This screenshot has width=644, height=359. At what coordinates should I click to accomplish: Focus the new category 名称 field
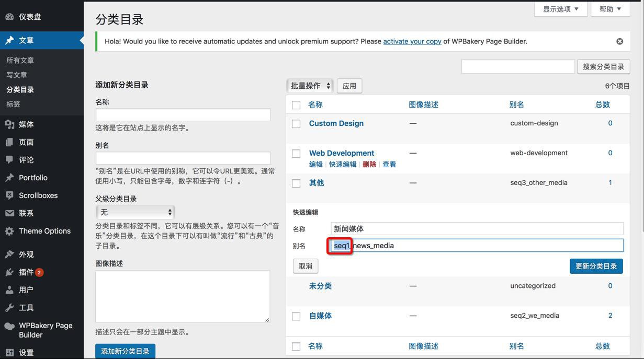[183, 114]
